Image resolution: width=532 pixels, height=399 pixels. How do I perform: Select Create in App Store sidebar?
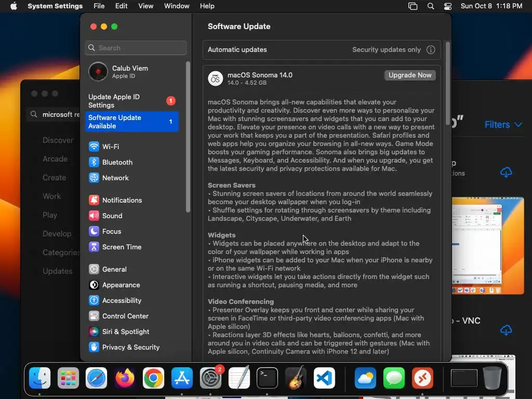coord(54,178)
